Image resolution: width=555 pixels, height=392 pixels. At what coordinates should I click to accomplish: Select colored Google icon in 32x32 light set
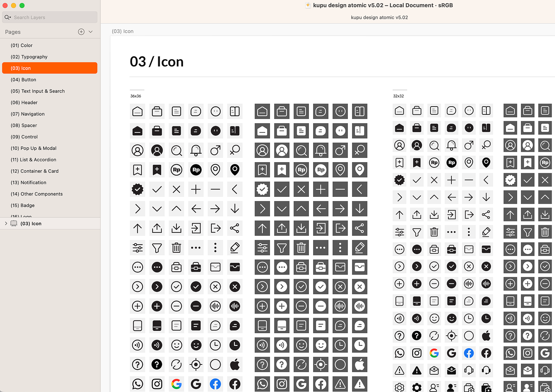(x=434, y=353)
